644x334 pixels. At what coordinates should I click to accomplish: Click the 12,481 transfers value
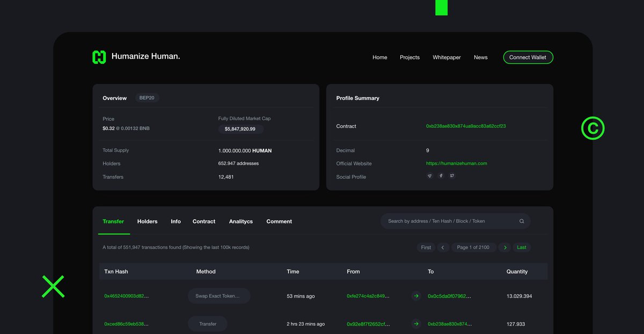[226, 177]
